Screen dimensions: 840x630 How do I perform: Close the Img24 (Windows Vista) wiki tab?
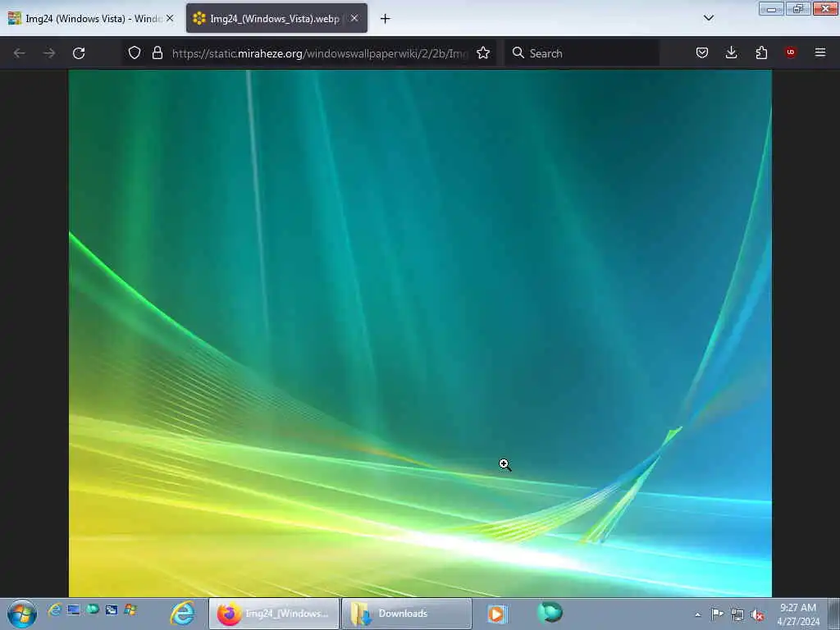click(170, 18)
